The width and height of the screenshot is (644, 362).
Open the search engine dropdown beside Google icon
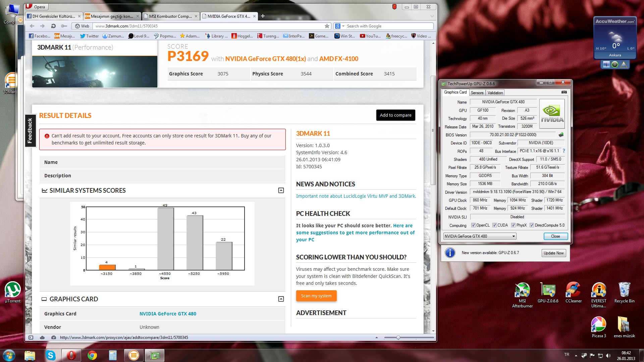tap(343, 26)
